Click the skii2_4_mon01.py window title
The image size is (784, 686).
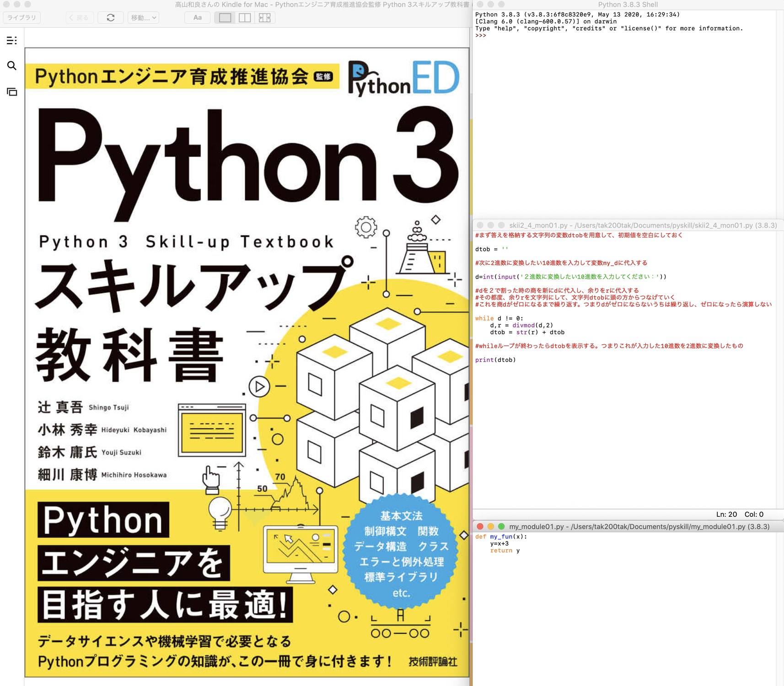(643, 225)
